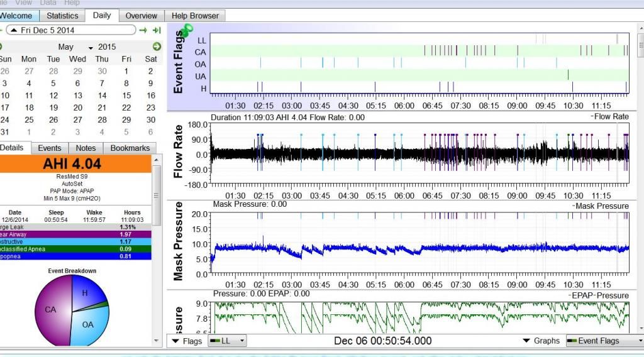The height and width of the screenshot is (357, 644).
Task: Go to next day arrow
Action: click(143, 30)
